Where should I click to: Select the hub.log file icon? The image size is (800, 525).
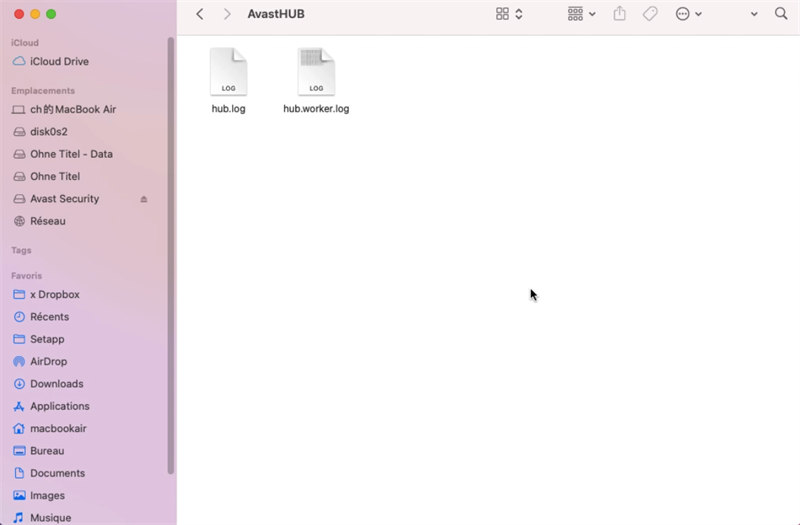point(229,71)
